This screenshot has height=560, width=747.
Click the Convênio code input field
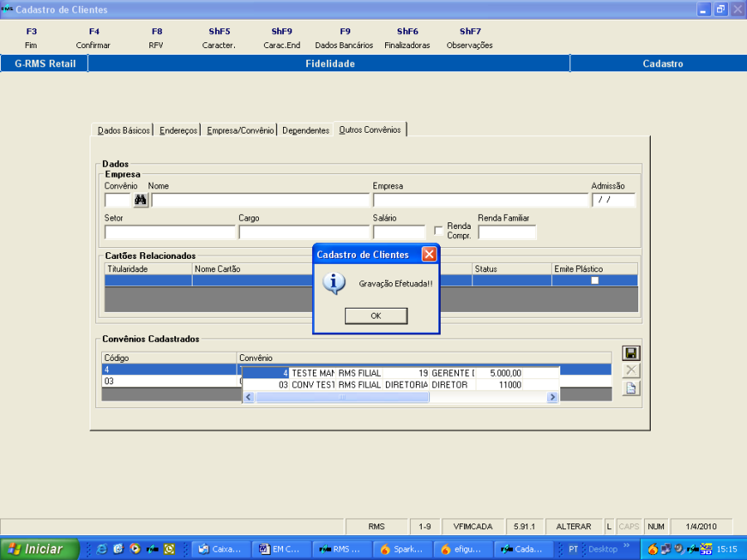[x=118, y=200]
